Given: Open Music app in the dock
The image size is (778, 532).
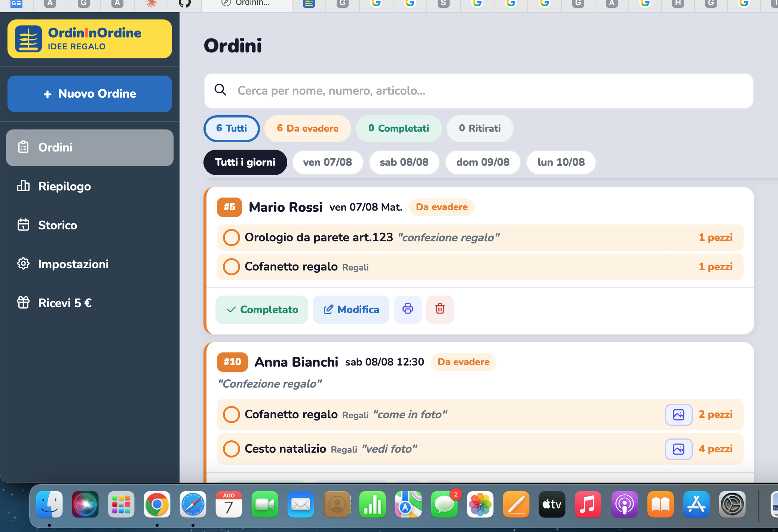Looking at the screenshot, I should pos(588,504).
